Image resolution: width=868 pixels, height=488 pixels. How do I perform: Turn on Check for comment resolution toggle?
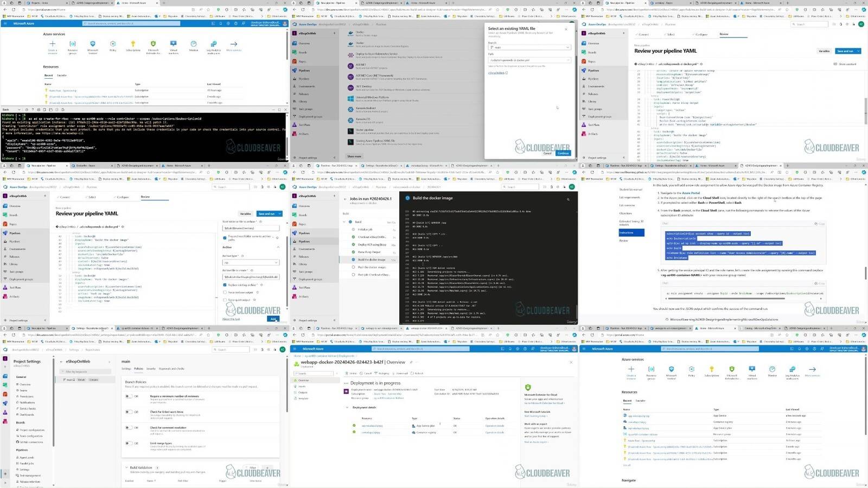pos(129,428)
